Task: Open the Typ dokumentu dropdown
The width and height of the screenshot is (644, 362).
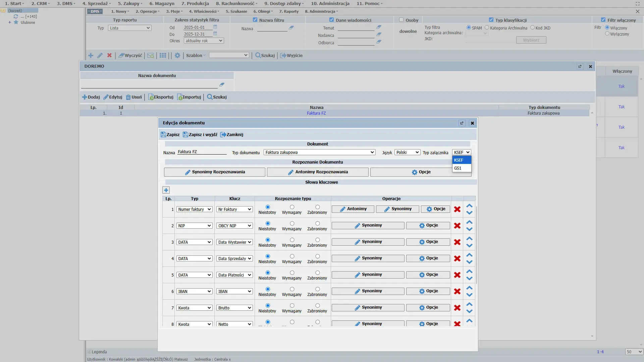Action: [319, 153]
